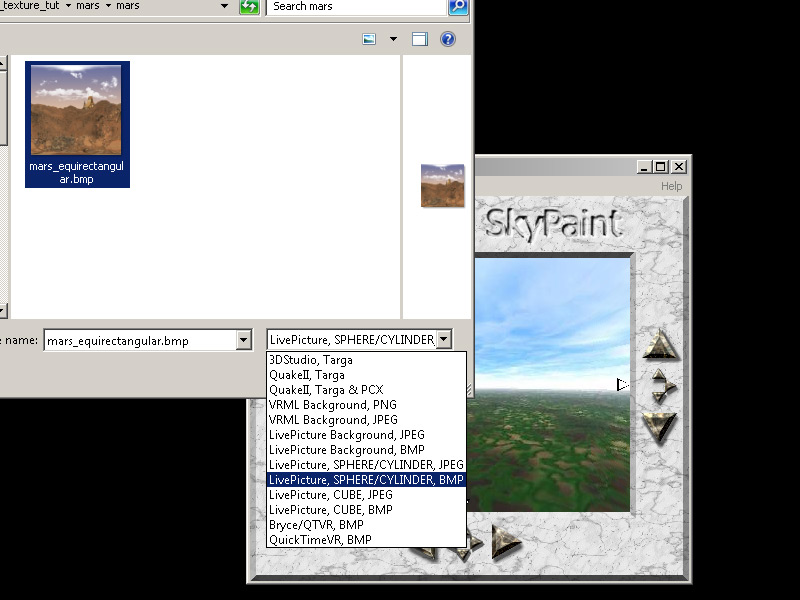
Task: Open the change view icon
Action: (x=369, y=39)
